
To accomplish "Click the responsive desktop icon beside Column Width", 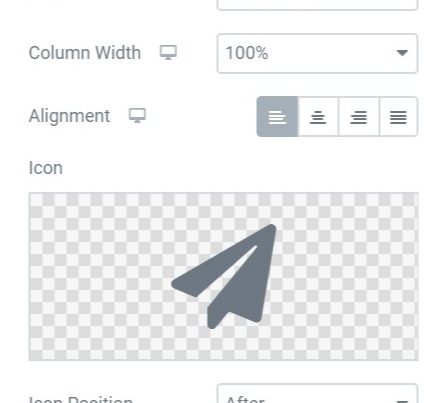I will coord(168,53).
